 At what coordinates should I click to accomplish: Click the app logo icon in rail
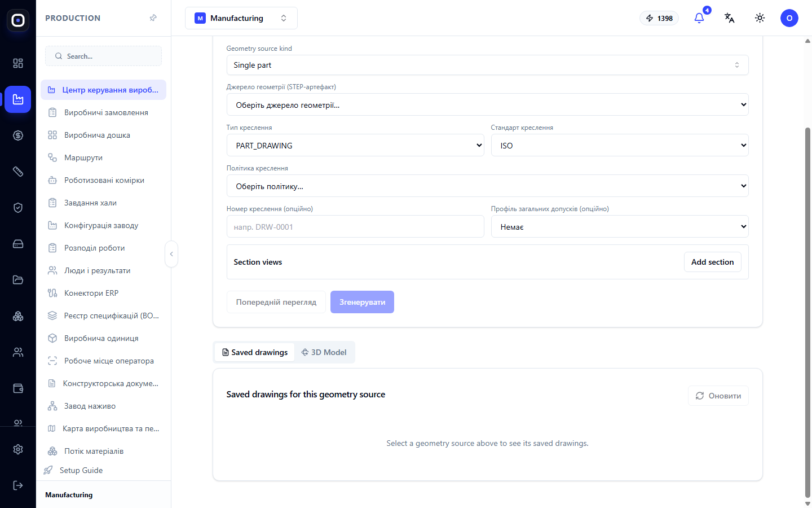18,20
